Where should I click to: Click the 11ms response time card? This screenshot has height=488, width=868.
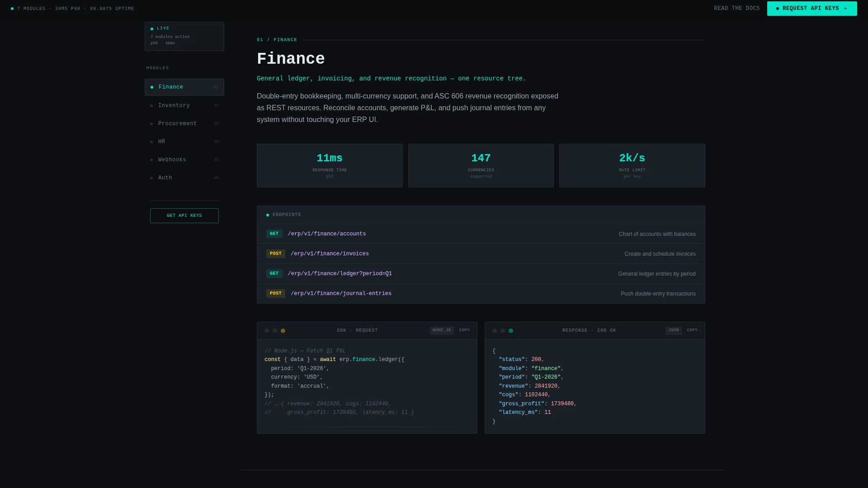click(x=330, y=166)
